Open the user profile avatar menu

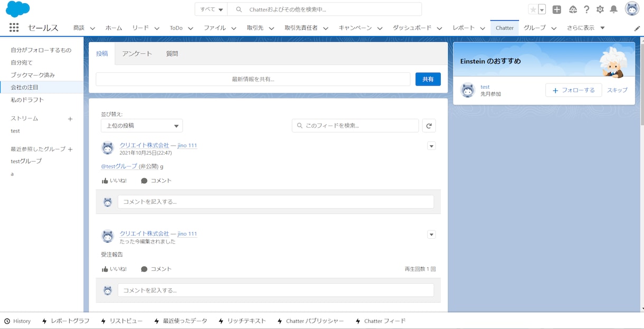click(632, 9)
